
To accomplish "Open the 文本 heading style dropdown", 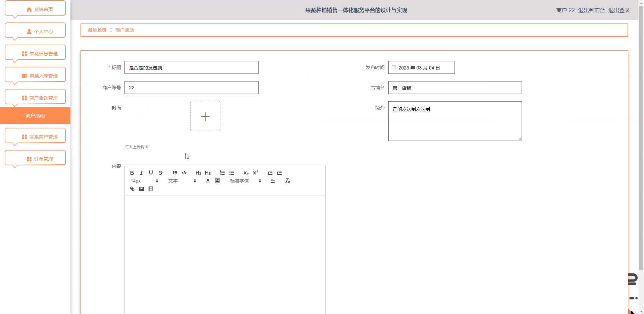I will click(x=182, y=181).
